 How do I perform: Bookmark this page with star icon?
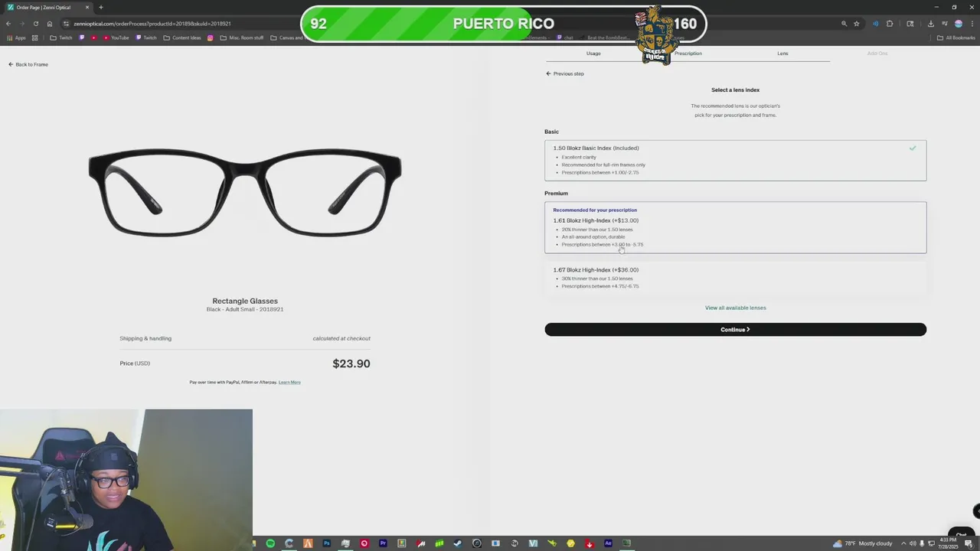coord(857,24)
